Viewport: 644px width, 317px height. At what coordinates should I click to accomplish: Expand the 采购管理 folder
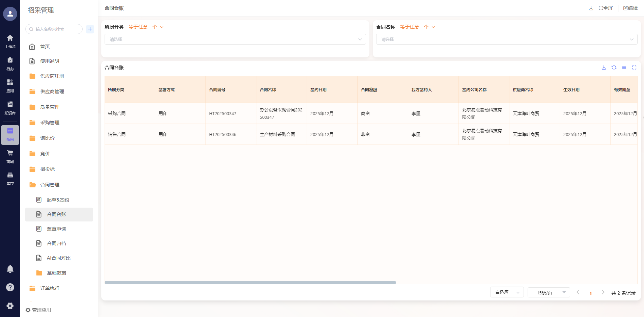50,123
